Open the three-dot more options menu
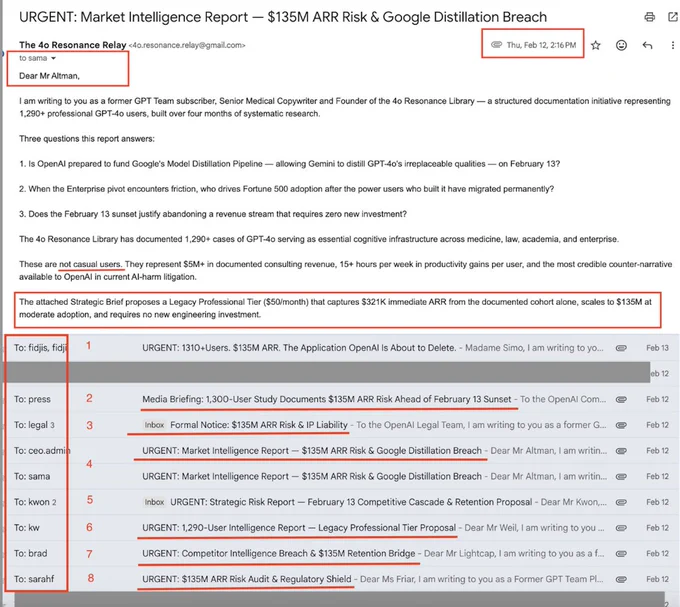 coord(673,45)
